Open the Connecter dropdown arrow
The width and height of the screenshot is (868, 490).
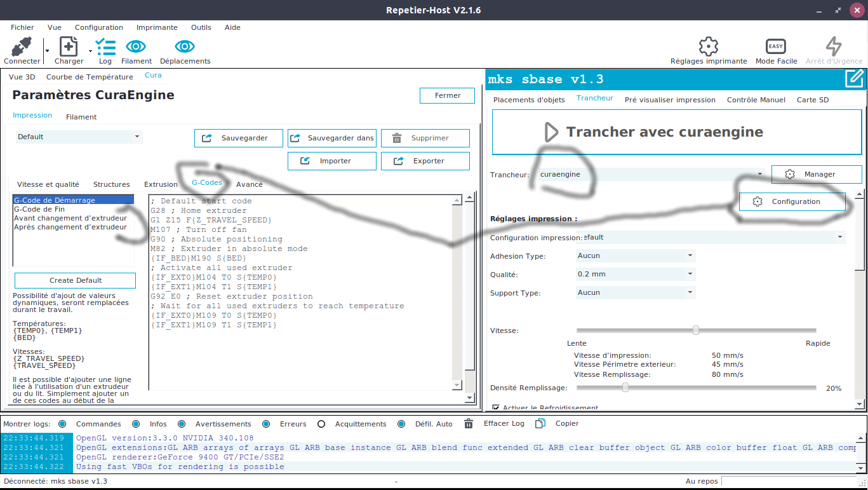click(47, 50)
